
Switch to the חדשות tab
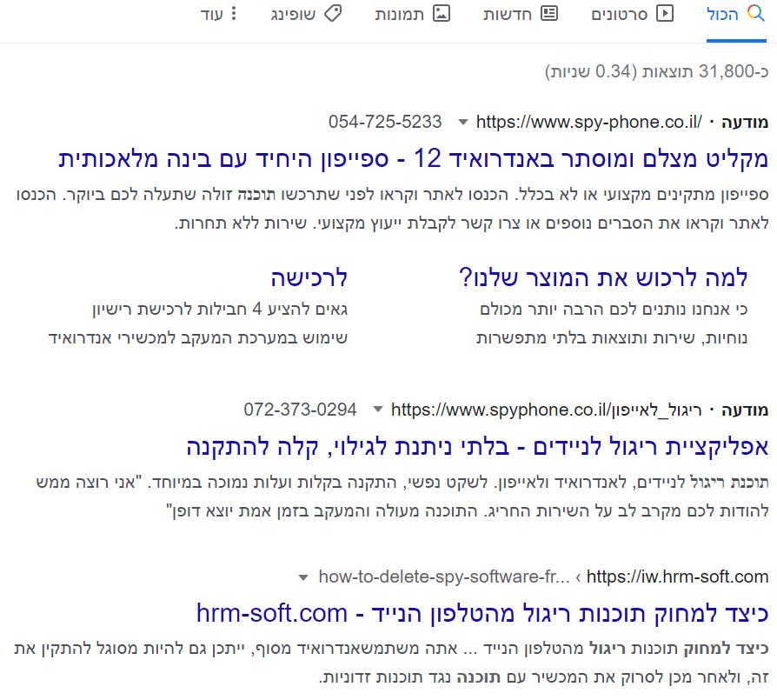point(521,14)
